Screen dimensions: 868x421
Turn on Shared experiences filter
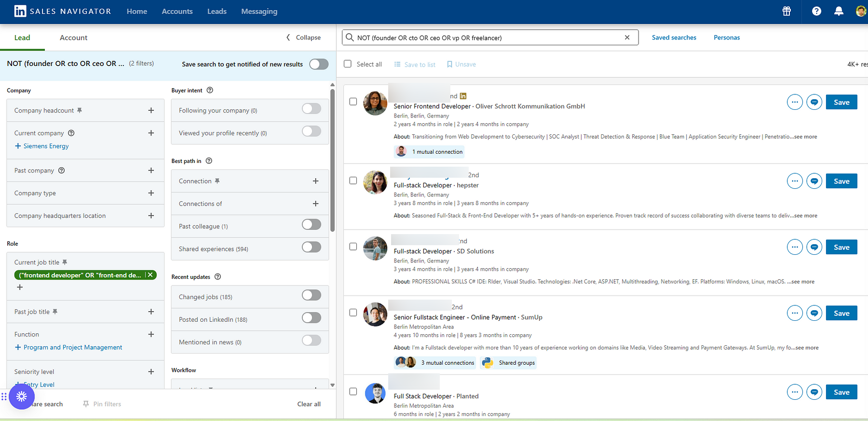point(312,247)
